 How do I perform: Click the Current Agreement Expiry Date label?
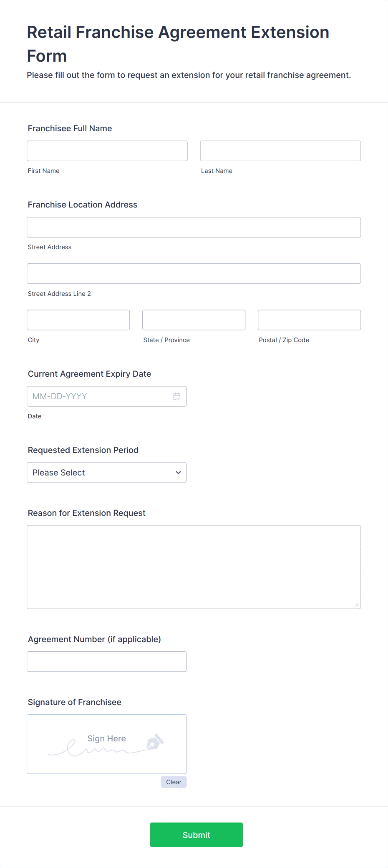point(89,374)
